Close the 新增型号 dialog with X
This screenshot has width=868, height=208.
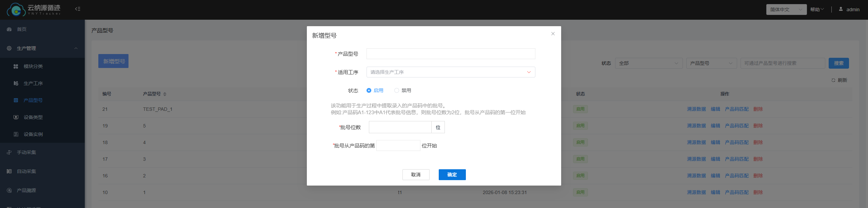pyautogui.click(x=553, y=34)
